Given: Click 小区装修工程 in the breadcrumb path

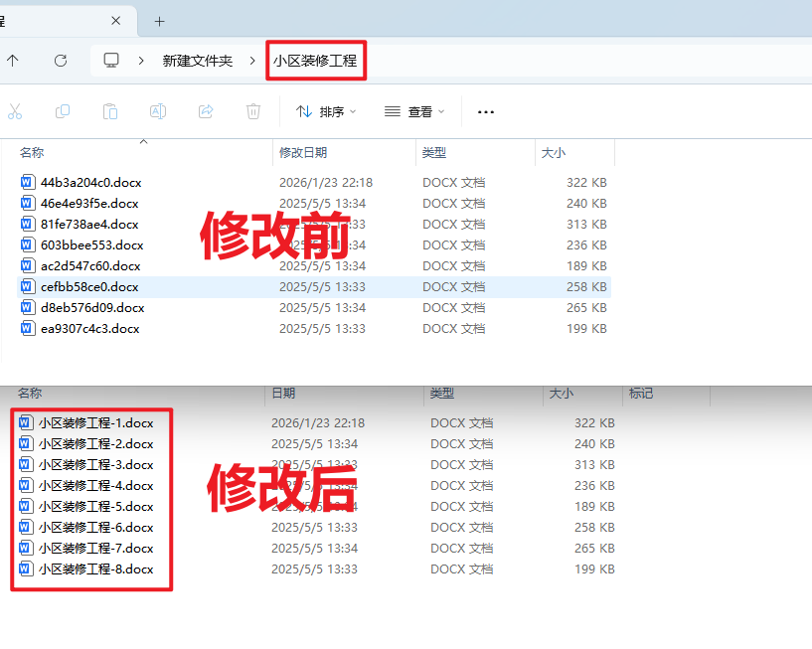Looking at the screenshot, I should pos(315,60).
